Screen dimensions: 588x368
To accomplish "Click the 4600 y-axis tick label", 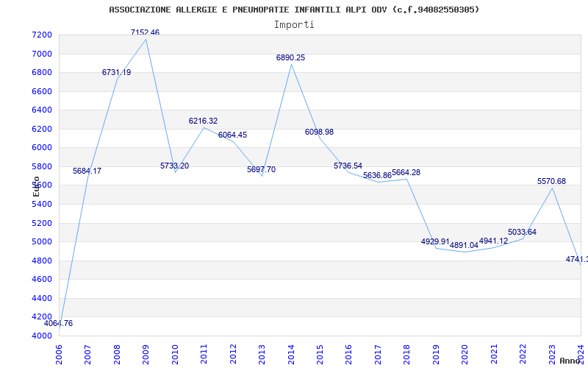I will [42, 280].
